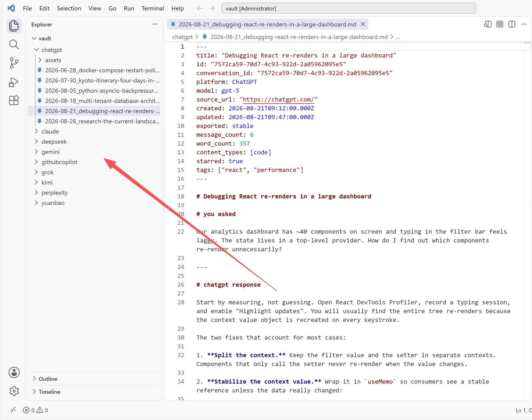532x420 pixels.
Task: Open the File menu
Action: (27, 8)
